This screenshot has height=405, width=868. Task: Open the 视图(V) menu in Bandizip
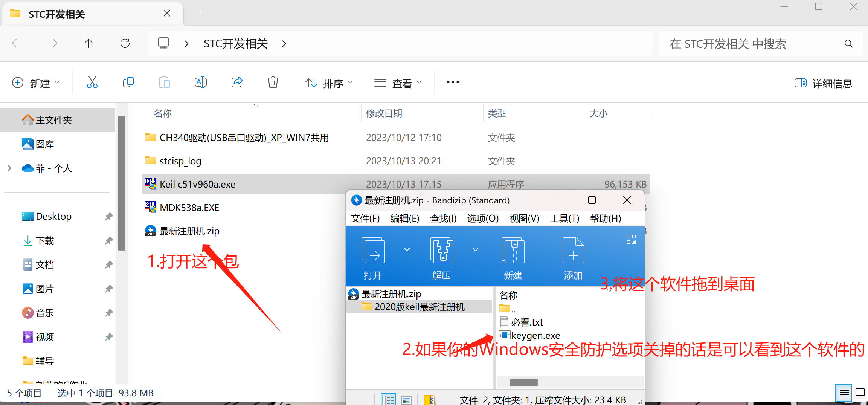coord(524,219)
